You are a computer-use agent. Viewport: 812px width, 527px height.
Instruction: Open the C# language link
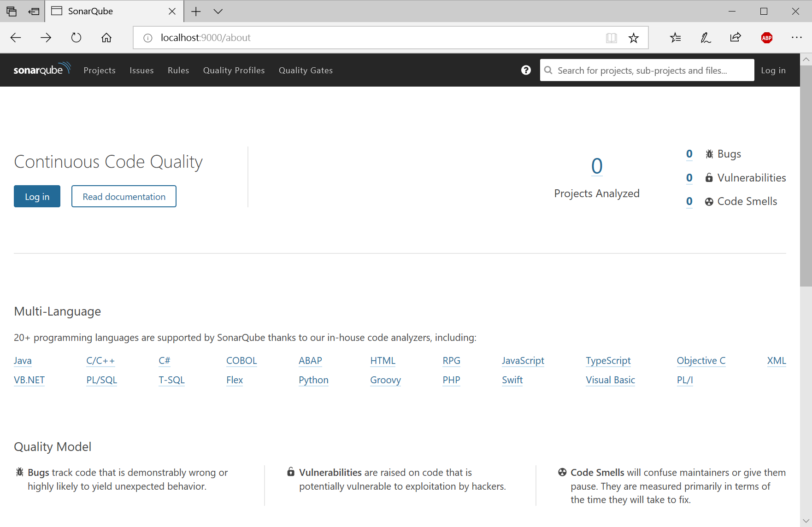[x=165, y=361]
